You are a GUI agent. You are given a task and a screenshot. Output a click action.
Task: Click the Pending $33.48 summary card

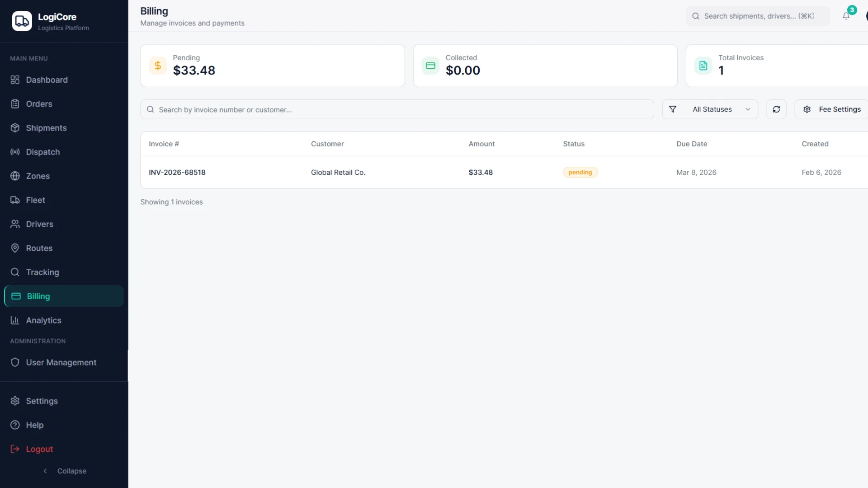point(273,66)
